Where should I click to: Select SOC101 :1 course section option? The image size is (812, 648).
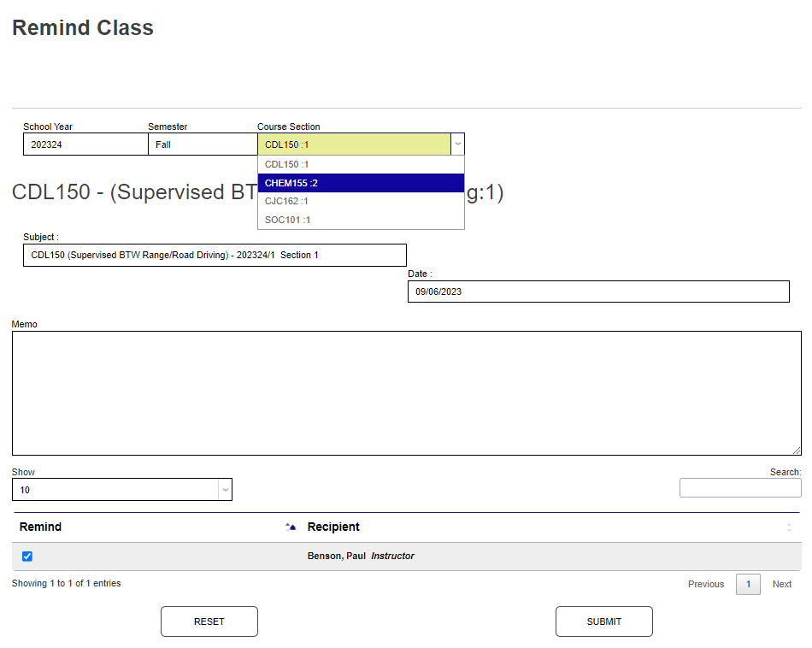tap(361, 220)
